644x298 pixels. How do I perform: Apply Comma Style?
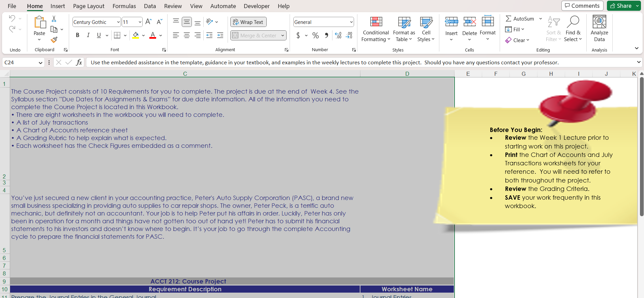(x=326, y=35)
